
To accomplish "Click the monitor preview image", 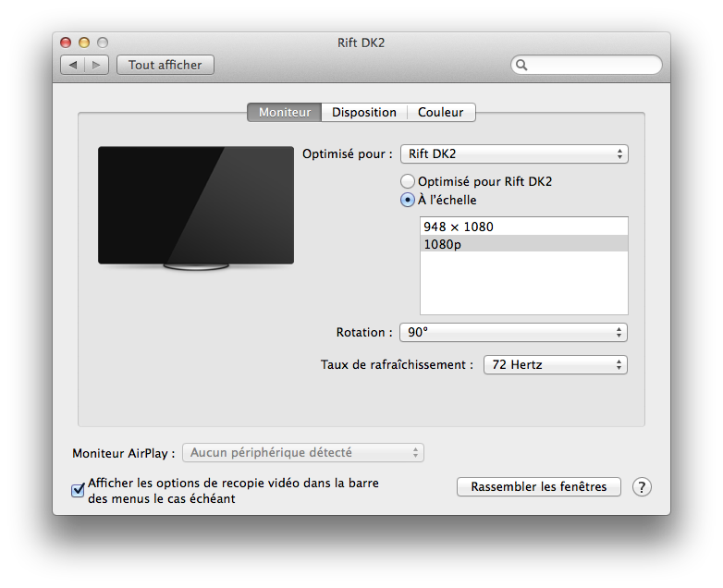I will click(196, 208).
